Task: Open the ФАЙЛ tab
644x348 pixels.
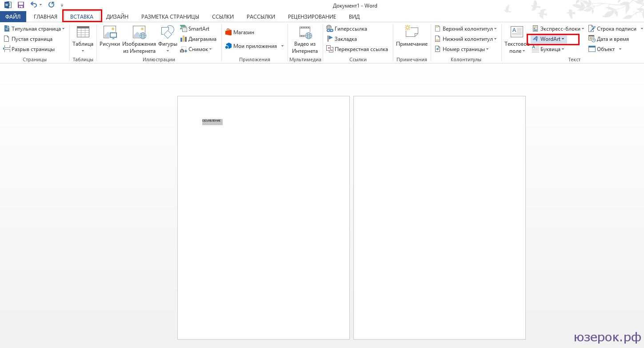Action: pyautogui.click(x=13, y=17)
